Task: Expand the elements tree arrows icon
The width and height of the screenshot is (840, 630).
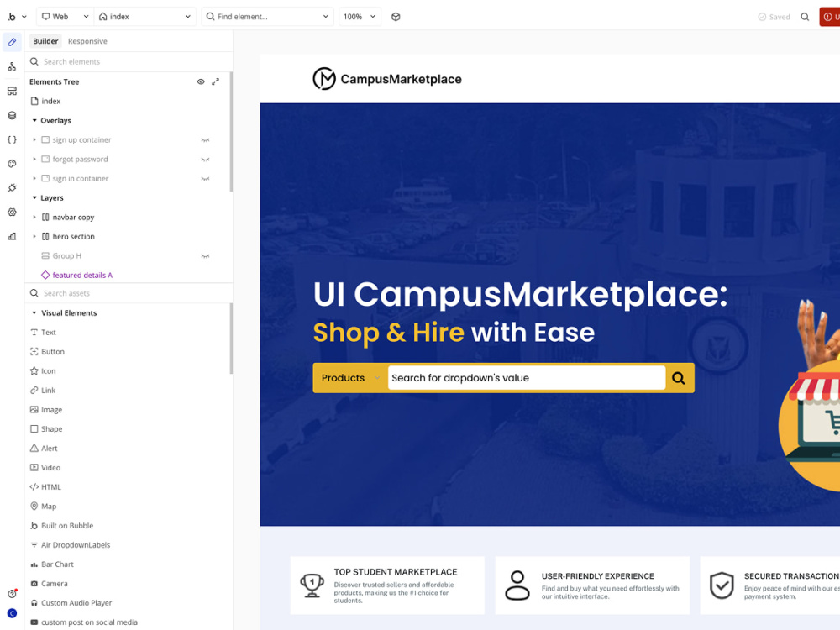Action: click(215, 81)
